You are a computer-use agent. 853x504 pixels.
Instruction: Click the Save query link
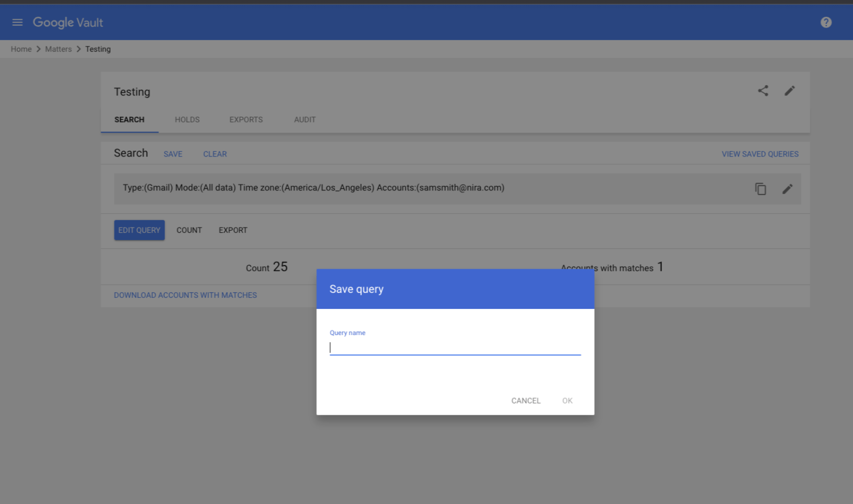click(x=173, y=154)
